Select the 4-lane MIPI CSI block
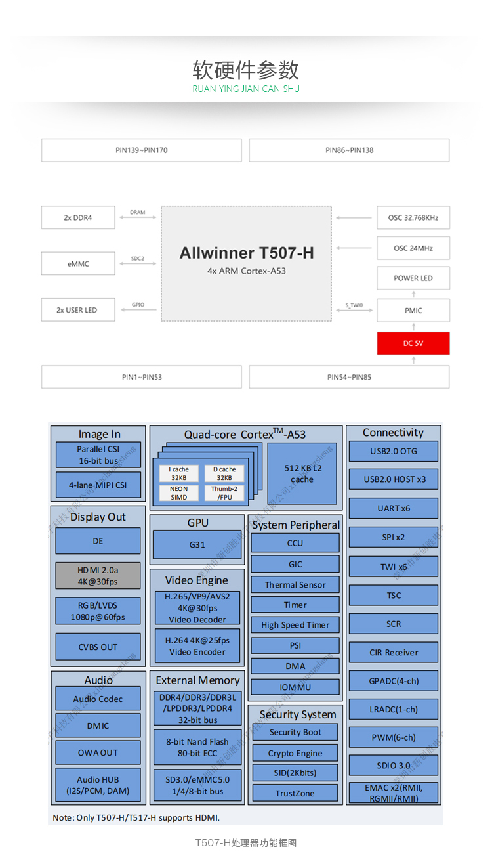 click(98, 485)
